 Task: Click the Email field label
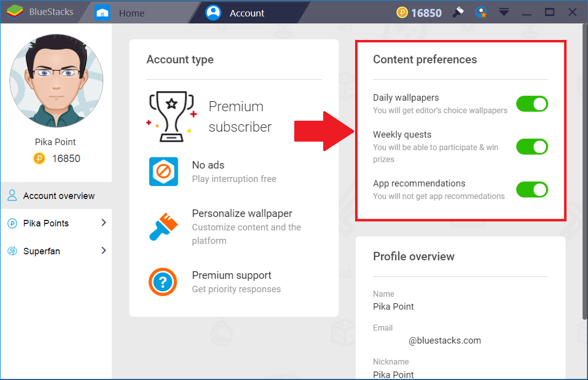click(x=383, y=328)
